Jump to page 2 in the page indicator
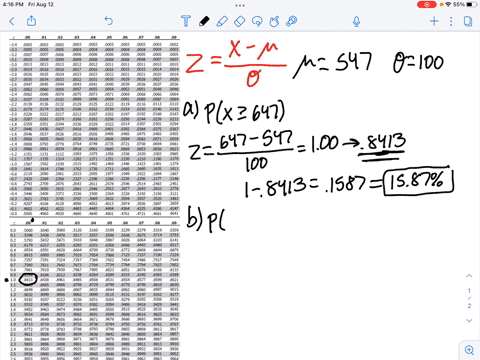 [x=469, y=306]
